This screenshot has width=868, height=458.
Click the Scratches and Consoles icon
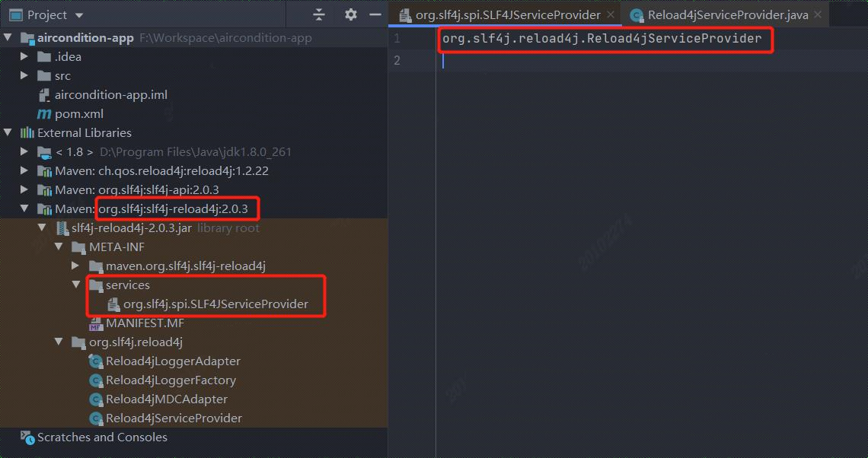pyautogui.click(x=27, y=437)
